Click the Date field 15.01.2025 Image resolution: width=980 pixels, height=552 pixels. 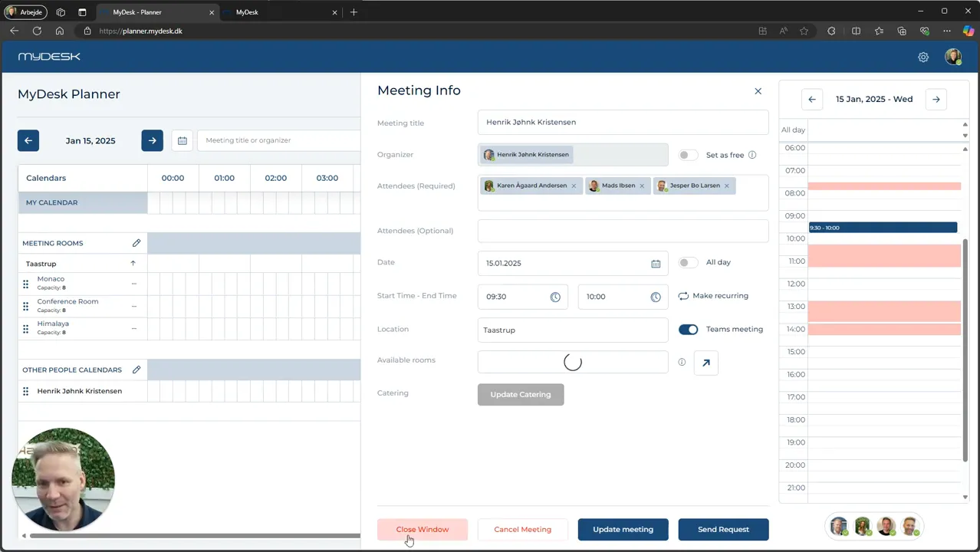[x=573, y=263]
